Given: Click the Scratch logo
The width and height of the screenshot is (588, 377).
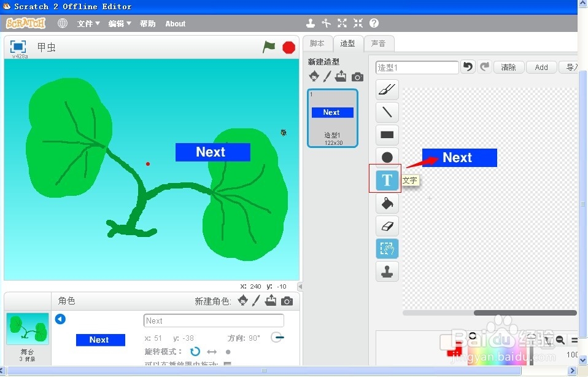Looking at the screenshot, I should point(26,23).
